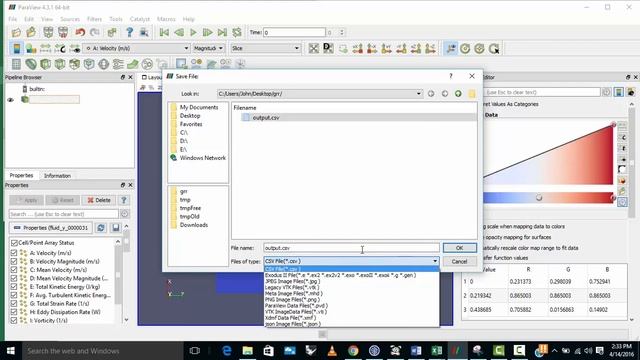
Task: Click the Play animation button
Action: click(x=193, y=32)
